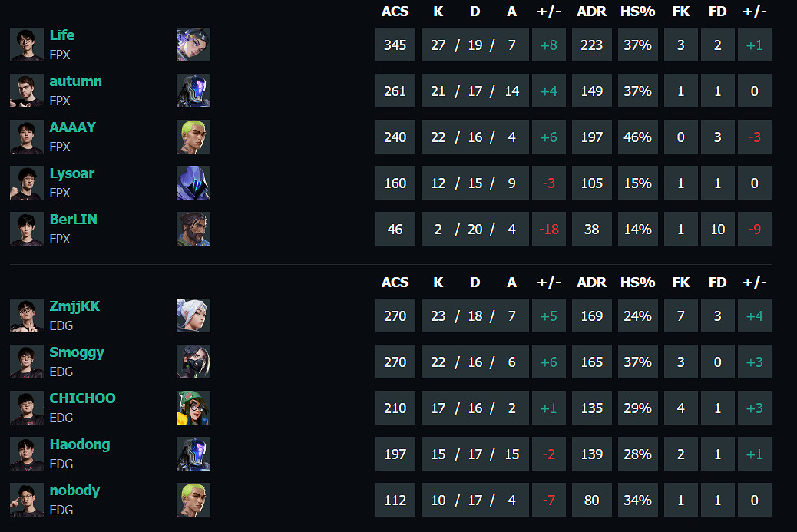The width and height of the screenshot is (797, 532).
Task: Open the Life player profile link
Action: tap(62, 35)
